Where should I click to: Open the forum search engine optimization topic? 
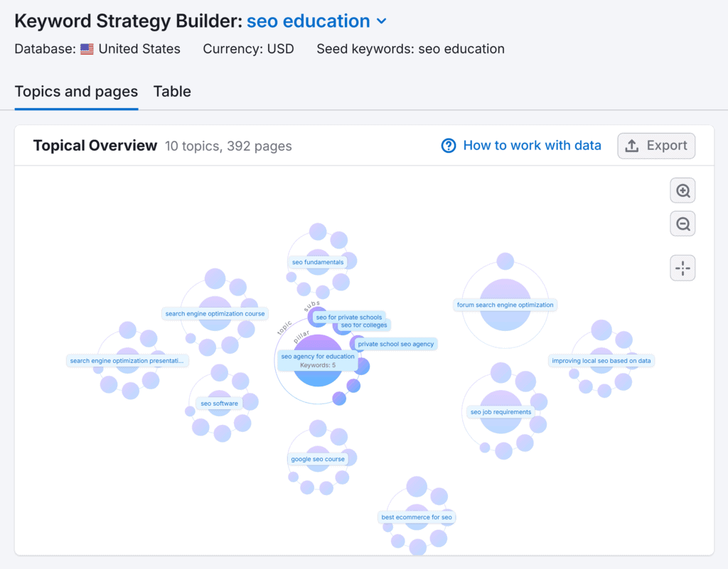coord(505,304)
